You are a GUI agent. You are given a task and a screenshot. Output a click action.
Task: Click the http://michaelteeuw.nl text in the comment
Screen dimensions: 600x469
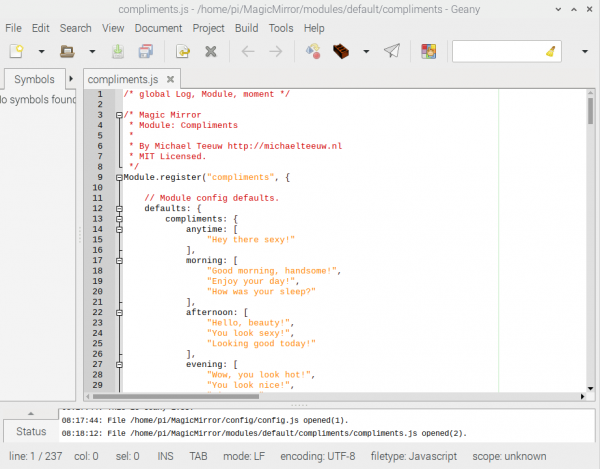pos(285,146)
